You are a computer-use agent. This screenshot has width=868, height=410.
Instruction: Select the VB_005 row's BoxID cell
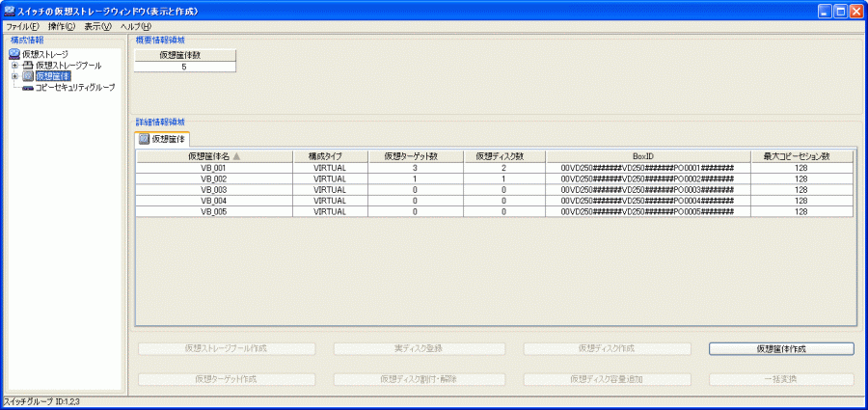(x=647, y=211)
